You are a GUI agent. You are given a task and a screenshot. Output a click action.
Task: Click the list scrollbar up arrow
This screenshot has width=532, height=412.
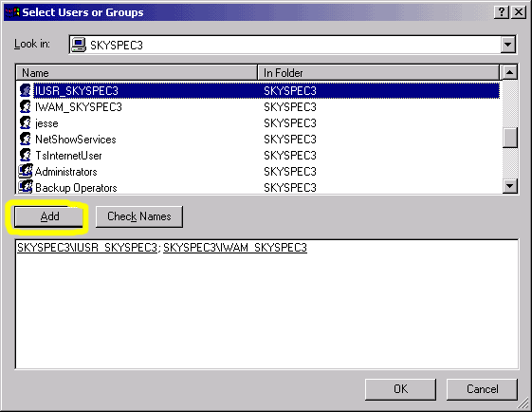(x=509, y=72)
